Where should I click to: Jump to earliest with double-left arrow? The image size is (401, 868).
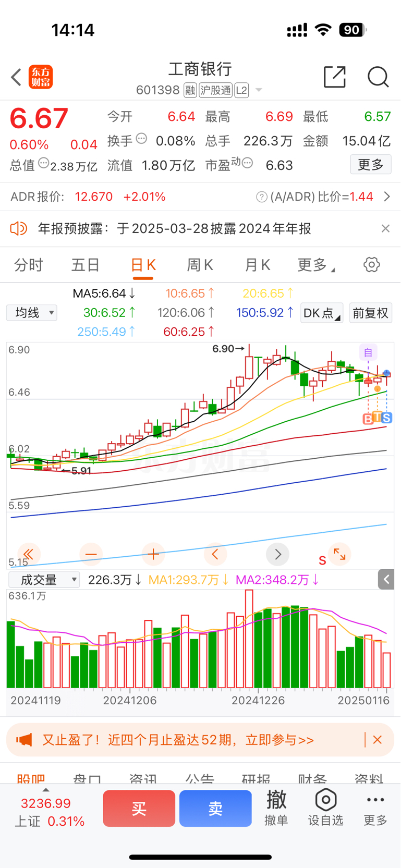click(29, 554)
